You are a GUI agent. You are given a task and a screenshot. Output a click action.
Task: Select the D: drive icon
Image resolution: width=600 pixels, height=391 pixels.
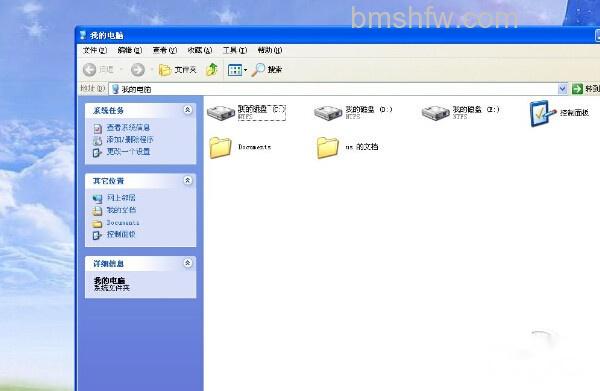click(x=328, y=113)
